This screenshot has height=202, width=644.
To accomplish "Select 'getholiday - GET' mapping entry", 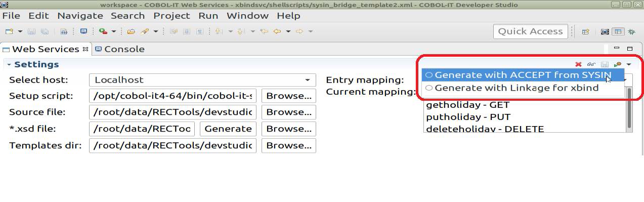I will (467, 105).
